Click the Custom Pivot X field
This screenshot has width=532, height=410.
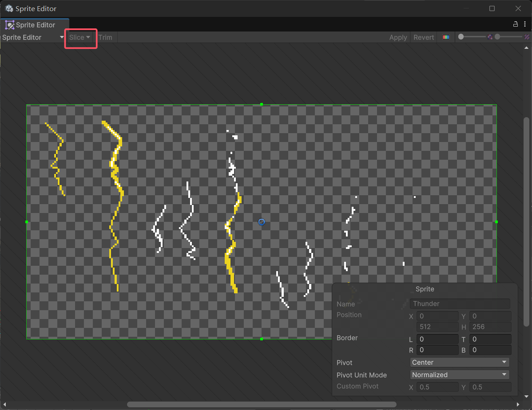tap(437, 387)
